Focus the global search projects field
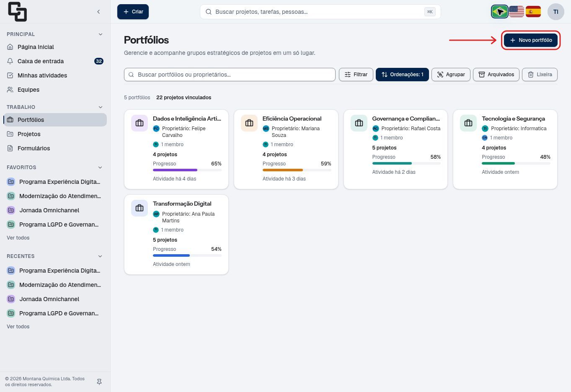This screenshot has width=571, height=392. (x=320, y=12)
